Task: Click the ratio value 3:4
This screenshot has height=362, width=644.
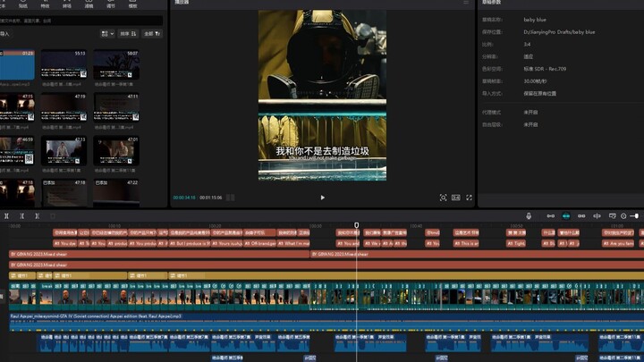Action: pyautogui.click(x=527, y=45)
